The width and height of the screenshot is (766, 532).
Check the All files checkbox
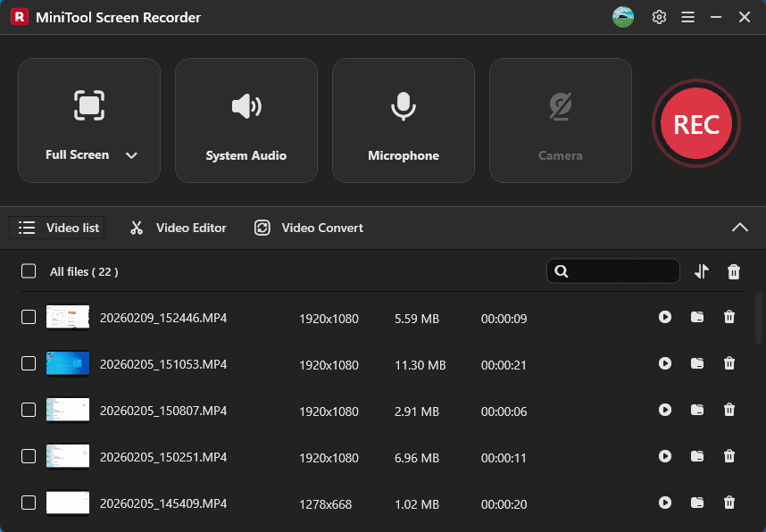click(28, 270)
